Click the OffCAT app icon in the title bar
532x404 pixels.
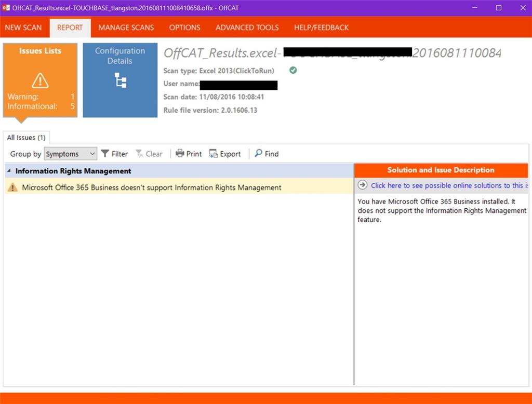(6, 7)
